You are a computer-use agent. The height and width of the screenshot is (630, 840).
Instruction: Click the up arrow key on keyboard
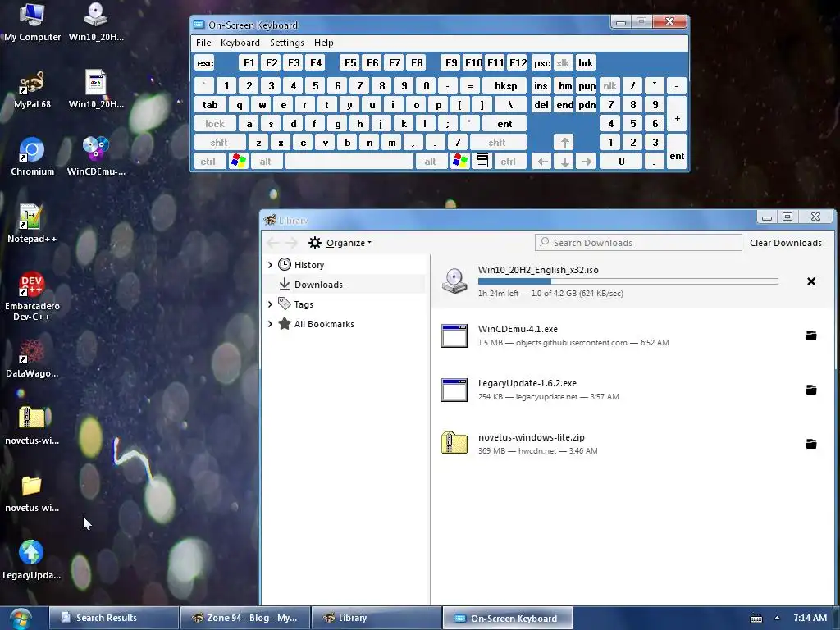pos(564,143)
